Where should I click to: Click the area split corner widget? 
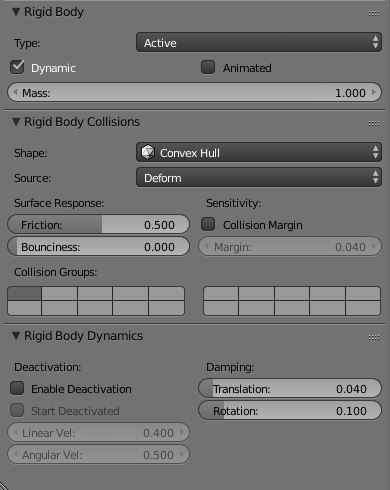click(x=3, y=486)
